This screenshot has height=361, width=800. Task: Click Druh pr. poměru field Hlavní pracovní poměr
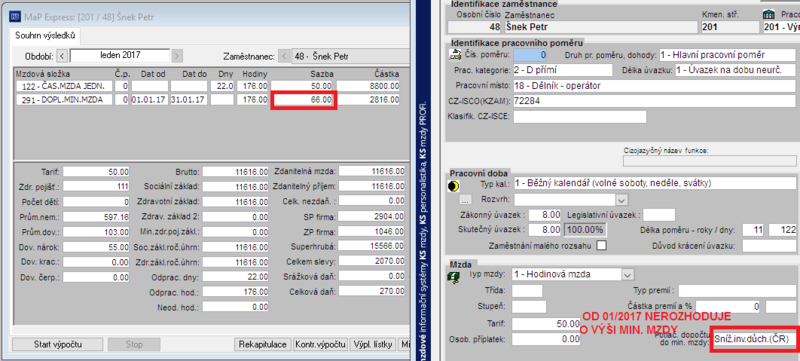727,55
